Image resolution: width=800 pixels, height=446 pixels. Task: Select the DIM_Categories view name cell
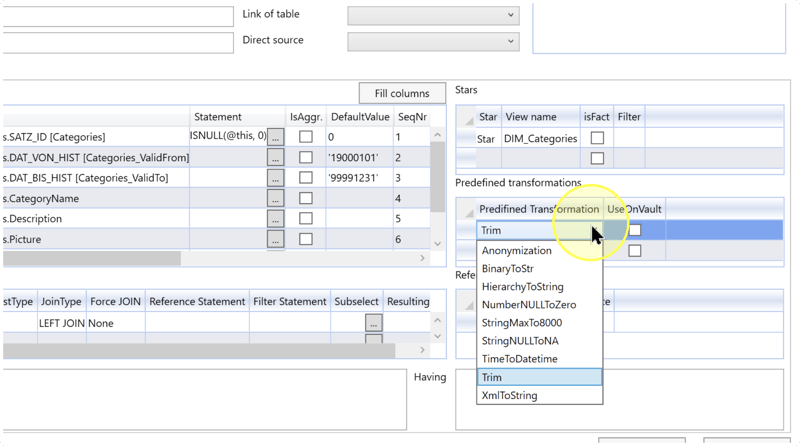pyautogui.click(x=541, y=138)
